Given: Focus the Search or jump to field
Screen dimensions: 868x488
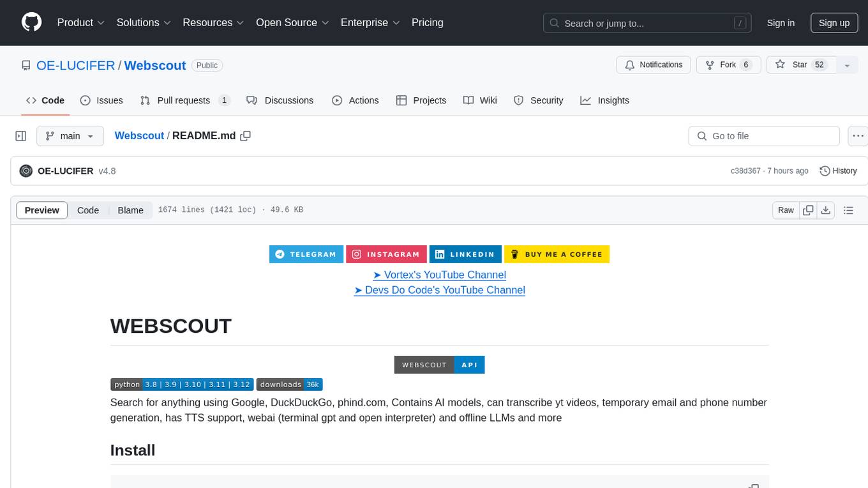Looking at the screenshot, I should (647, 23).
